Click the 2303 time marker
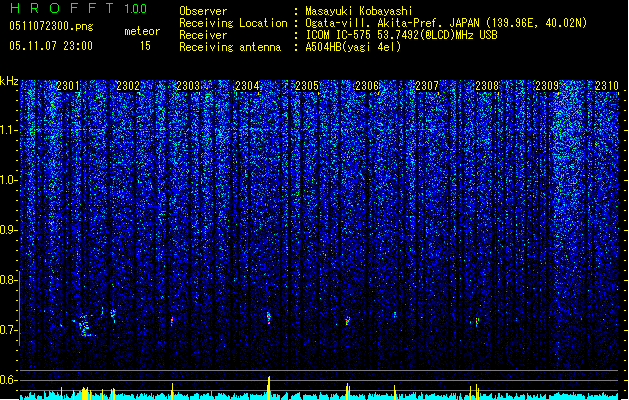This screenshot has width=629, height=400. point(188,86)
